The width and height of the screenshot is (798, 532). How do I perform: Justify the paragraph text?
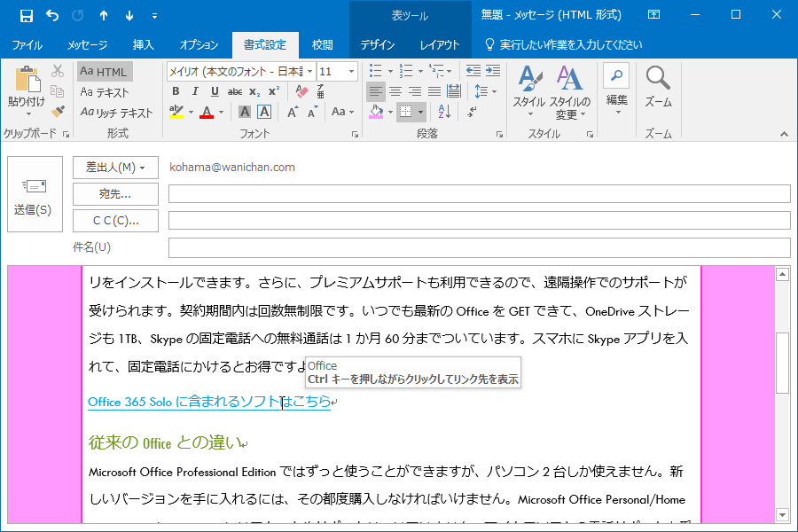(x=434, y=91)
